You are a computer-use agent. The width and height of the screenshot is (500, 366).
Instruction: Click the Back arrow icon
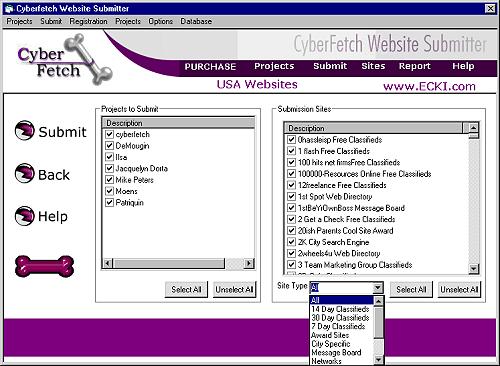(x=24, y=173)
